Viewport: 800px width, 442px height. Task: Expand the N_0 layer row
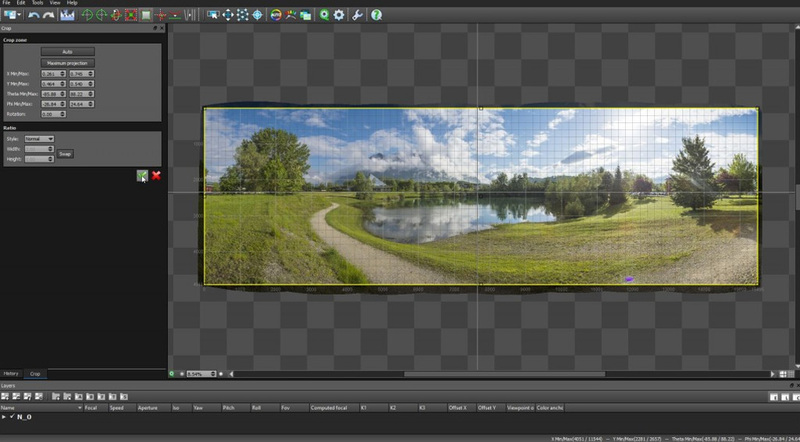pyautogui.click(x=4, y=417)
